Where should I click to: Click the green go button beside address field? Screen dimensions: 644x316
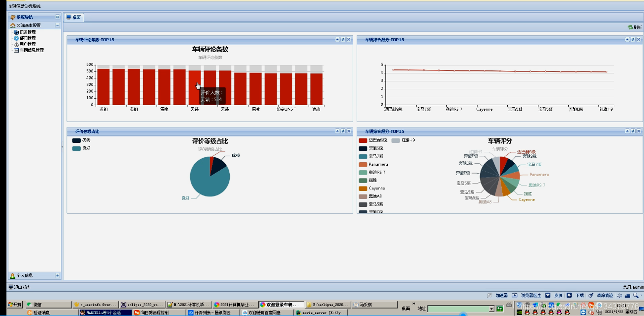tap(500, 309)
